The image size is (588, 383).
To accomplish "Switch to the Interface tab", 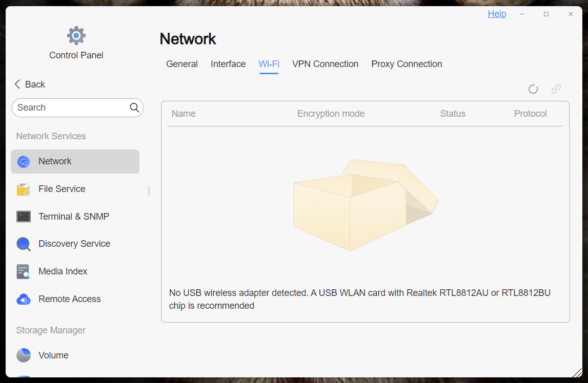I will tap(228, 64).
